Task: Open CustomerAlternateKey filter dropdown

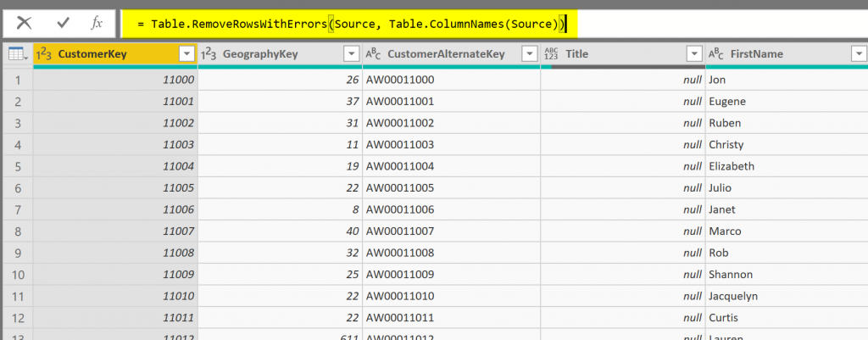Action: click(530, 54)
